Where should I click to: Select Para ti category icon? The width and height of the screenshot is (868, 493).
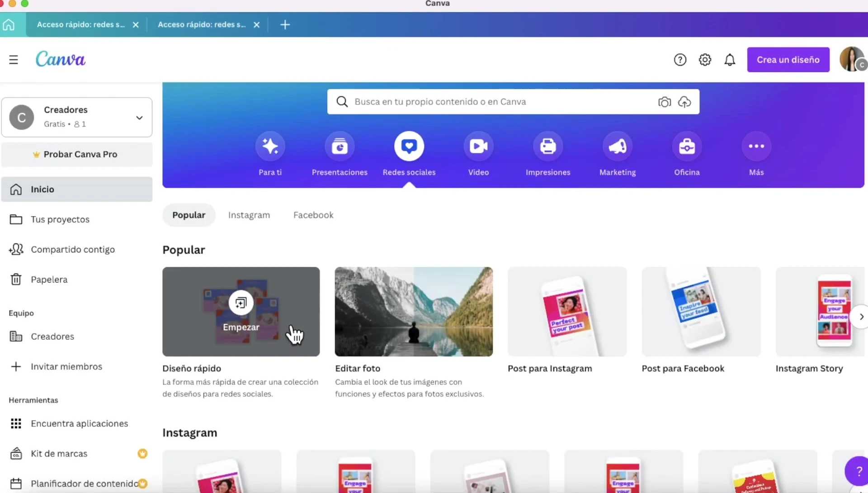coord(270,146)
